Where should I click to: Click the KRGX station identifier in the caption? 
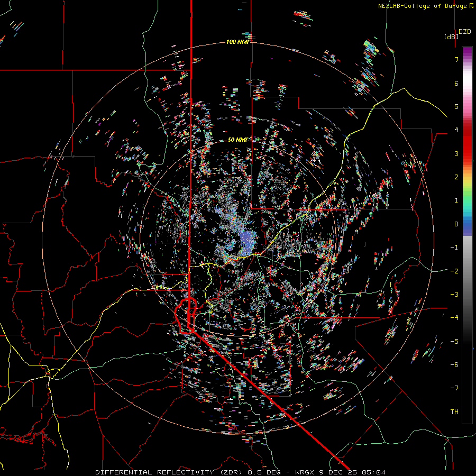pos(305,472)
